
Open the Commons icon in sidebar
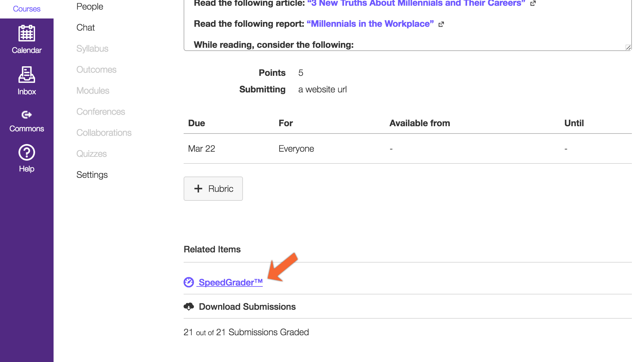27,114
